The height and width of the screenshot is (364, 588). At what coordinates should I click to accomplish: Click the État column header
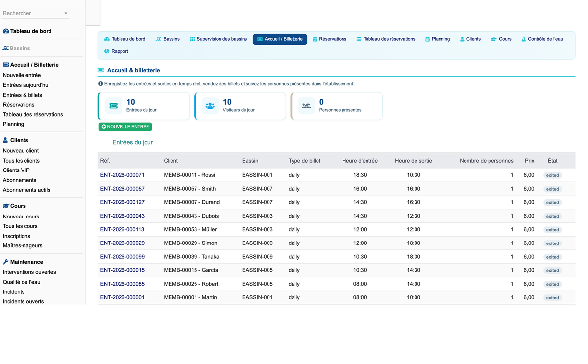tap(553, 161)
